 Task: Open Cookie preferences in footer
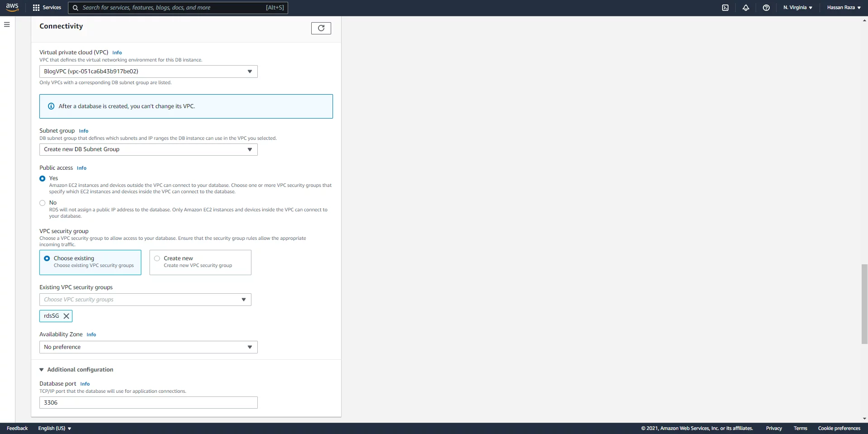coord(839,428)
